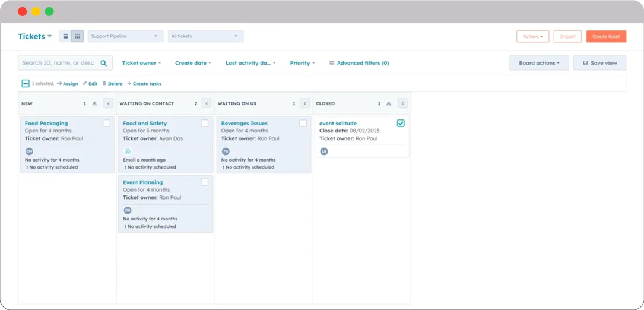This screenshot has height=310, width=644.
Task: Uncheck the event solitude ticket checkbox
Action: coord(401,124)
